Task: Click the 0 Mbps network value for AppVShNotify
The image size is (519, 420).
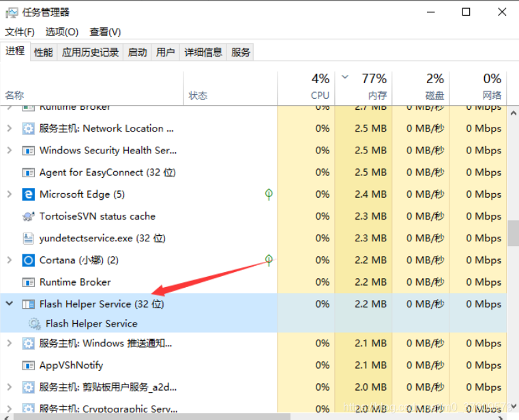Action: coord(484,365)
